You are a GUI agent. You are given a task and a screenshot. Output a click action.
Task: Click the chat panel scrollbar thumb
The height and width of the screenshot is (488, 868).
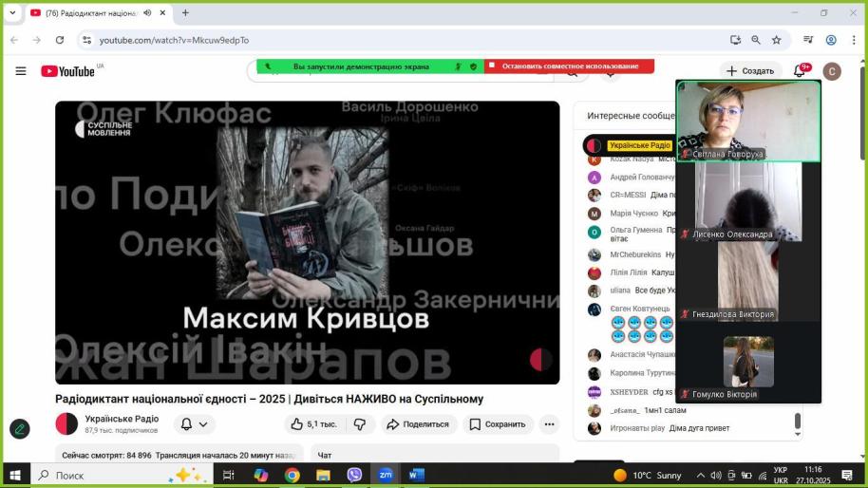pyautogui.click(x=798, y=421)
